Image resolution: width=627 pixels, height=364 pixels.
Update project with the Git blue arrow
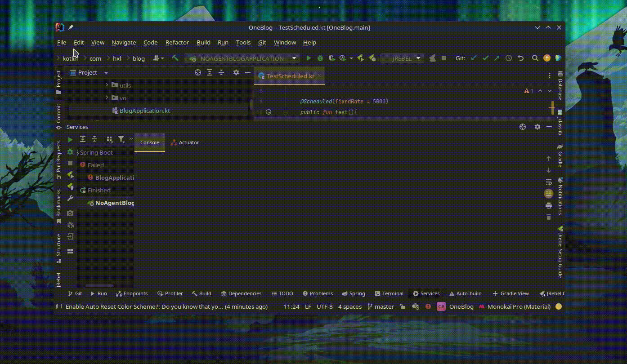pos(474,58)
